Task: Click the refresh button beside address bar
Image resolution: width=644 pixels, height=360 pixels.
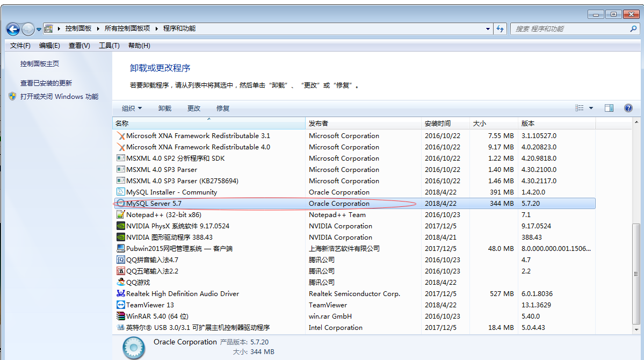Action: coord(501,29)
